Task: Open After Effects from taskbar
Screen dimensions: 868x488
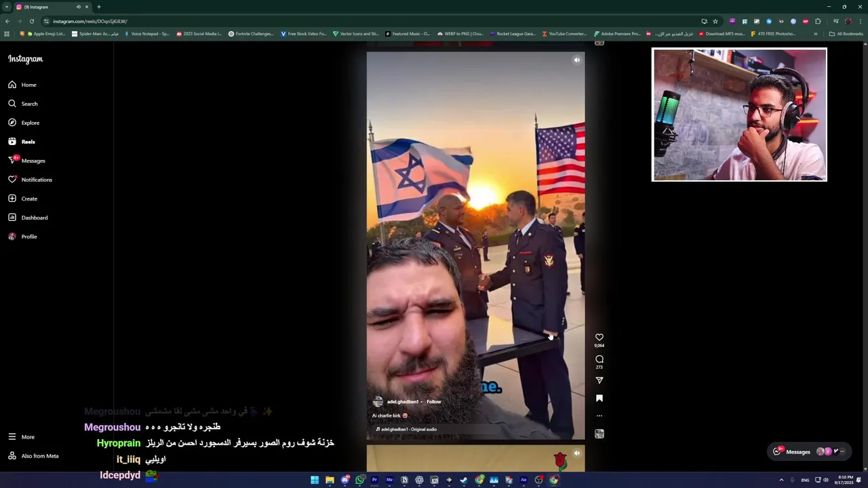Action: [524, 480]
